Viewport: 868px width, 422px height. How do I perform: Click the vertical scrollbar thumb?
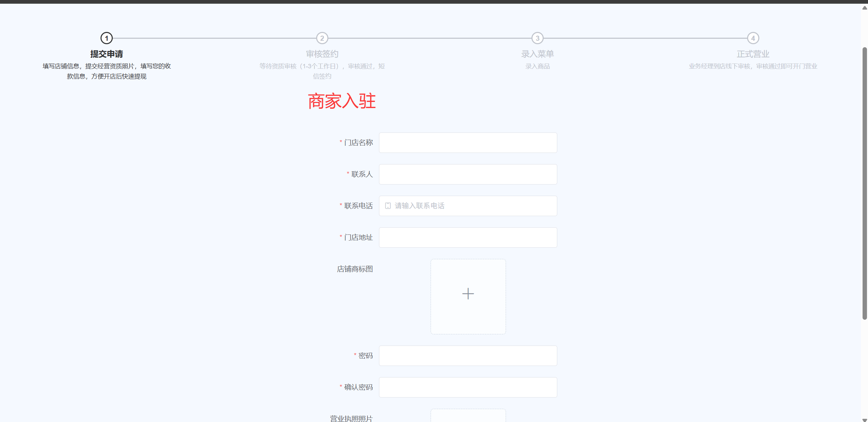pyautogui.click(x=864, y=183)
